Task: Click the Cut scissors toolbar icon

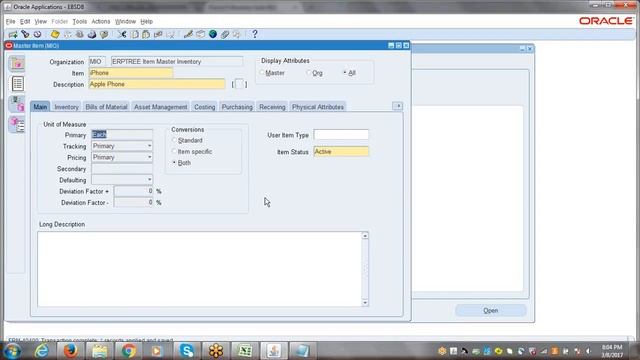Action: coord(122,34)
